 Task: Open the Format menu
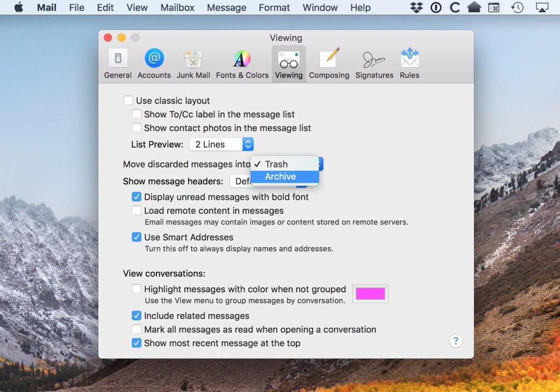[274, 7]
